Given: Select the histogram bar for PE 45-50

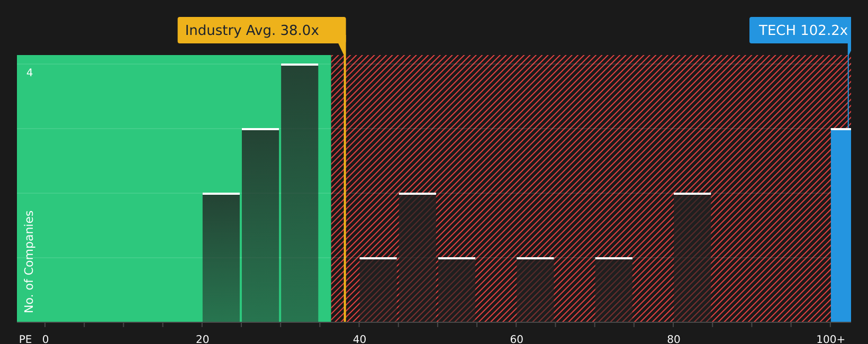Looking at the screenshot, I should click(418, 257).
